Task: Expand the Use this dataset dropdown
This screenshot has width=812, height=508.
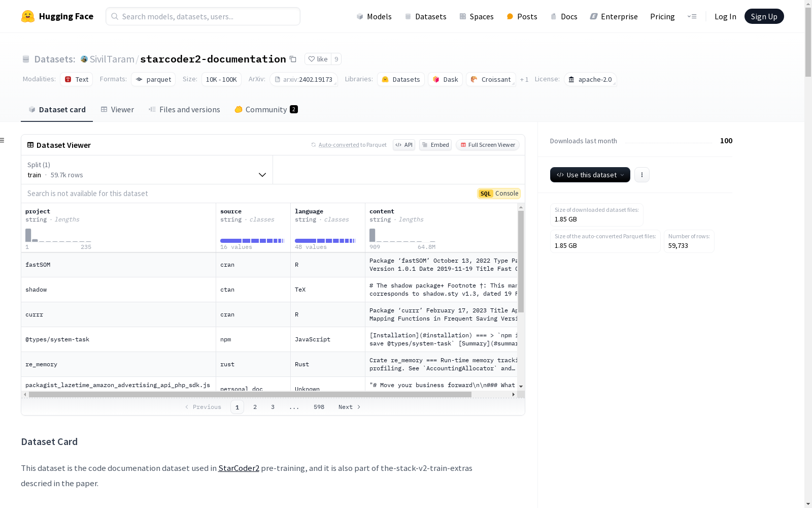Action: point(590,175)
